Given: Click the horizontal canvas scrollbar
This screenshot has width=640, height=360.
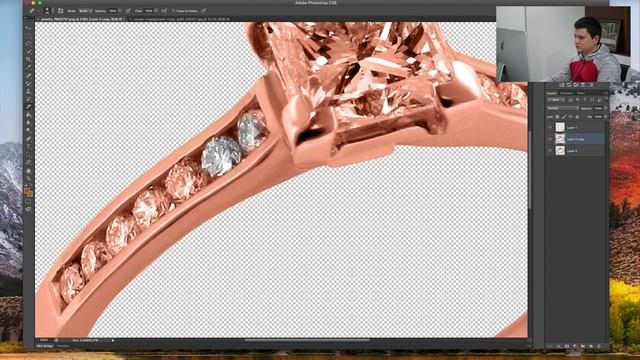Looking at the screenshot, I should [x=307, y=340].
